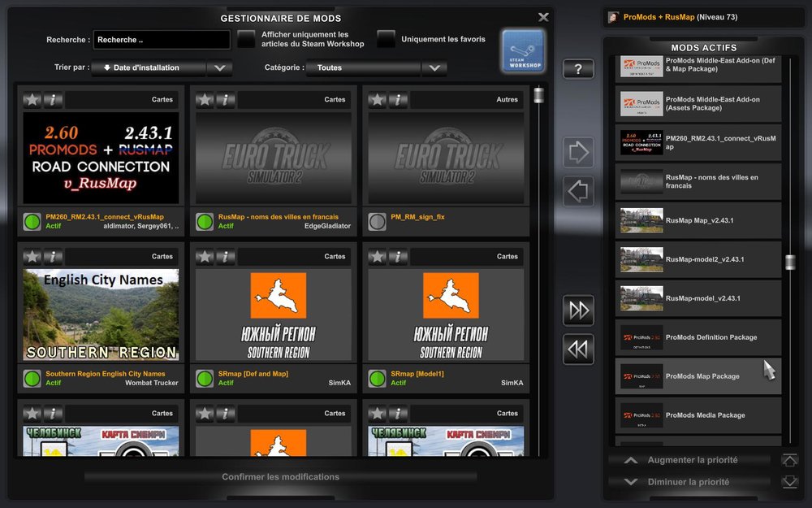Click the PM_RM_sign_fix mod name
The height and width of the screenshot is (508, 812).
[417, 217]
